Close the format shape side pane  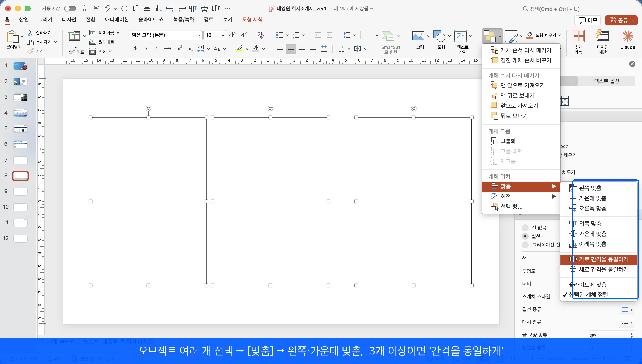coord(632,64)
